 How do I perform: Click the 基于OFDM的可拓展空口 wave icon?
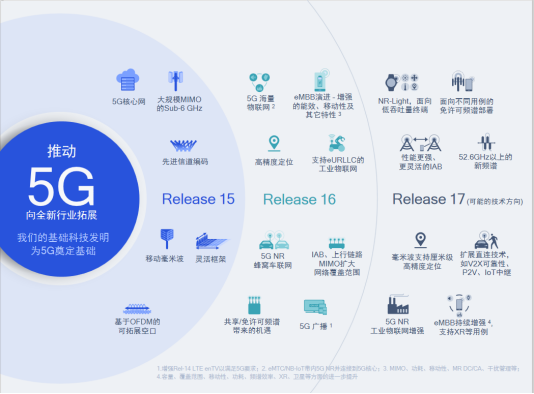pos(137,309)
